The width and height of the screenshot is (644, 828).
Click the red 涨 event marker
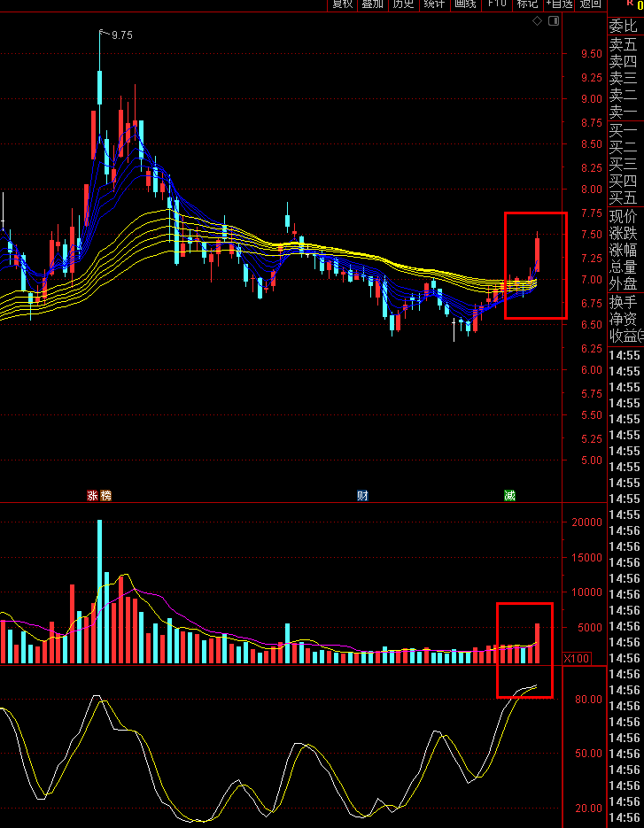pos(92,495)
